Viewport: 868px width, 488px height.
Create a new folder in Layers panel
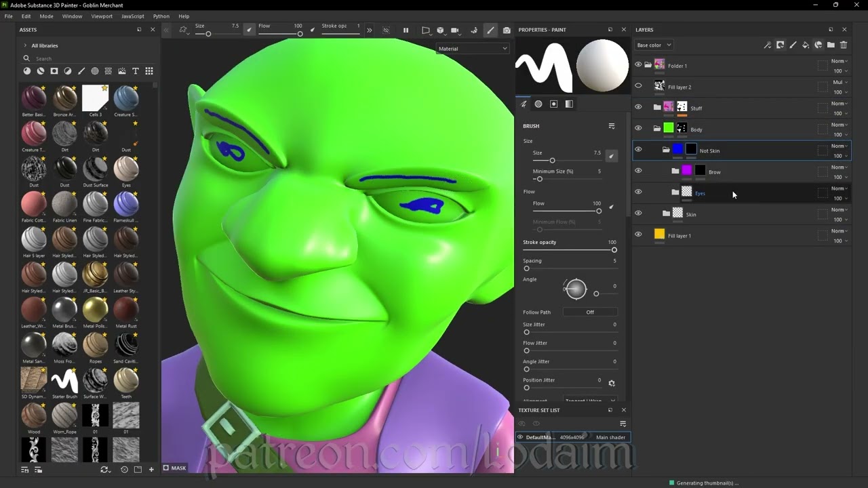831,45
